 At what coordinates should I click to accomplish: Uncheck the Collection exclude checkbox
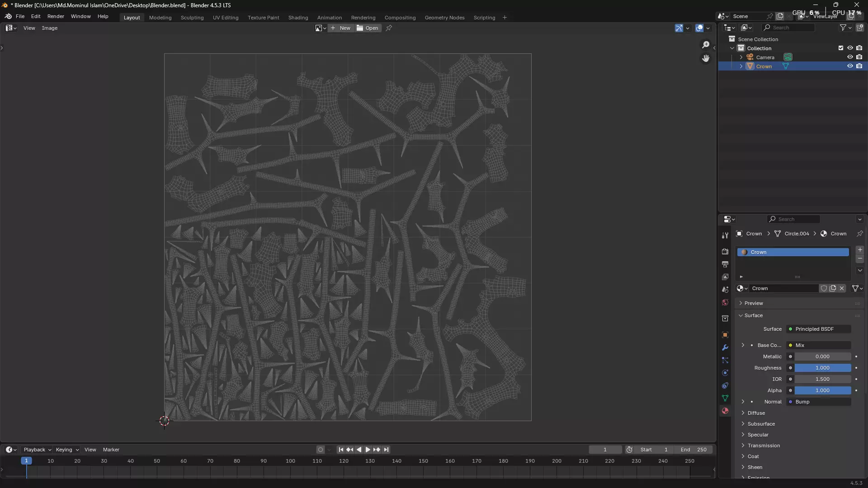click(841, 48)
